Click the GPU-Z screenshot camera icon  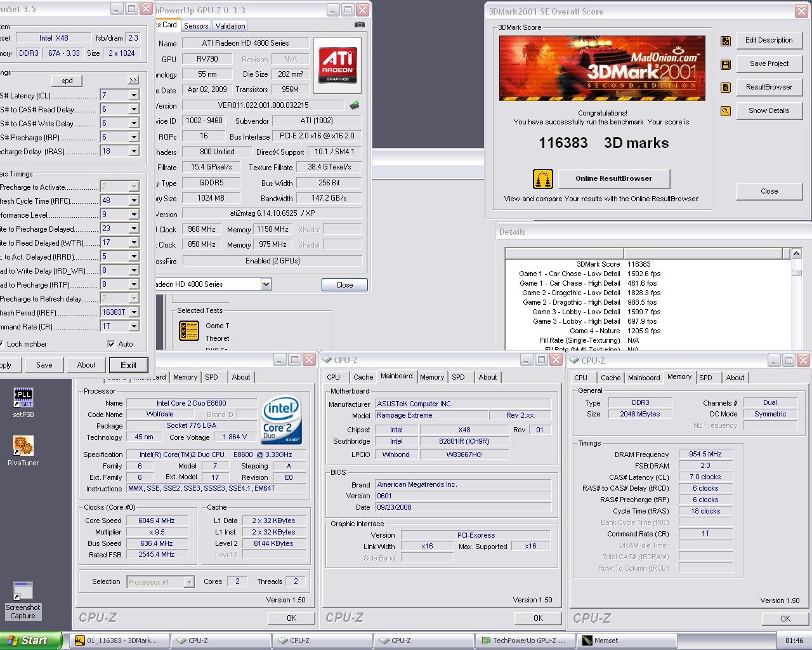coord(360,25)
